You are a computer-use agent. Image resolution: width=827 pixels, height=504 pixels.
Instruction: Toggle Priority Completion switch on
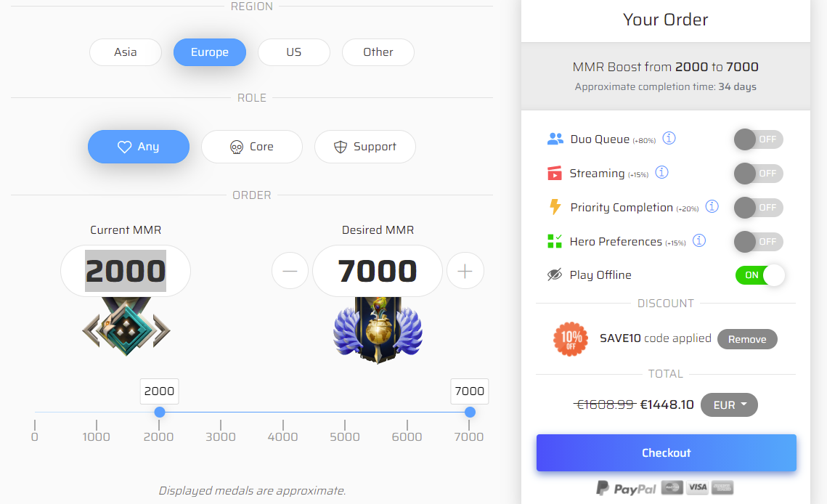[758, 208]
